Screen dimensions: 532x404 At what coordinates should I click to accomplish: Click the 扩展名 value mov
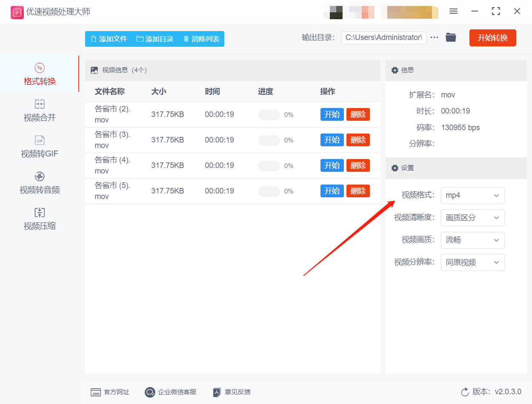coord(448,95)
